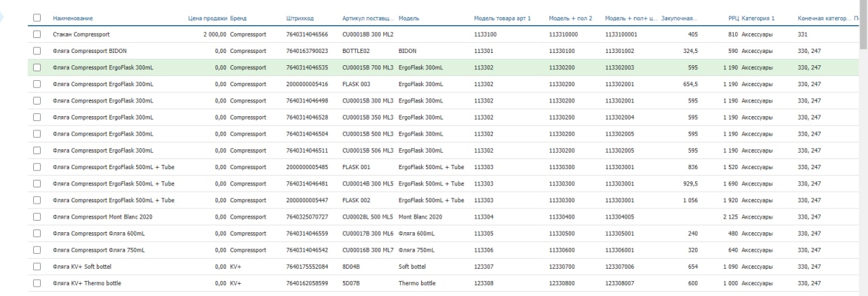Sort the table by Бренд header

(x=238, y=18)
